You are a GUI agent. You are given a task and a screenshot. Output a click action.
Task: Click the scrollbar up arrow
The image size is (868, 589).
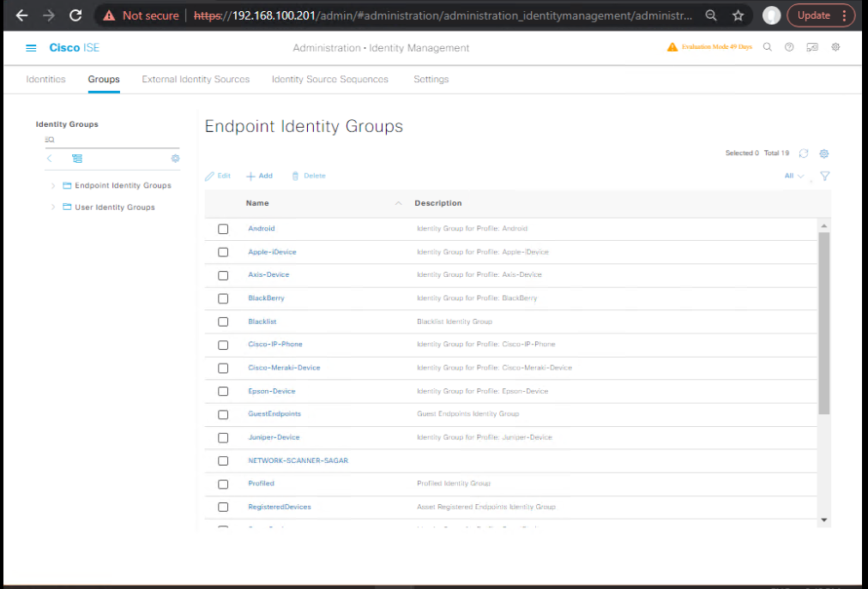coord(823,225)
